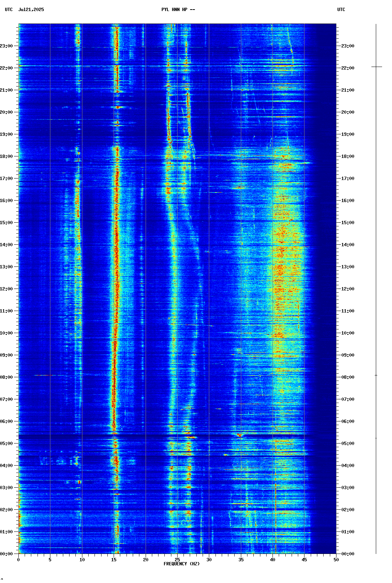Screen dimensions: 392x583
Task: Click the right-axis 01:00 time label
Action: pos(348,532)
